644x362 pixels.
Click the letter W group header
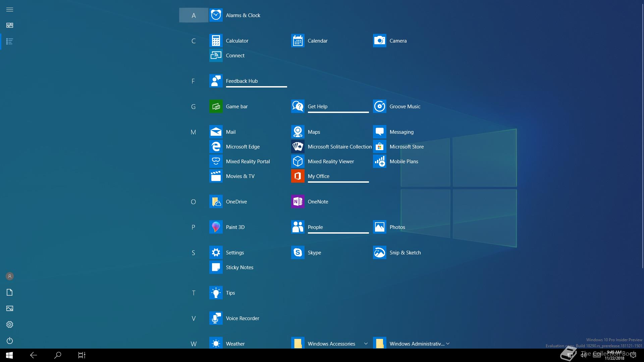coord(194,344)
